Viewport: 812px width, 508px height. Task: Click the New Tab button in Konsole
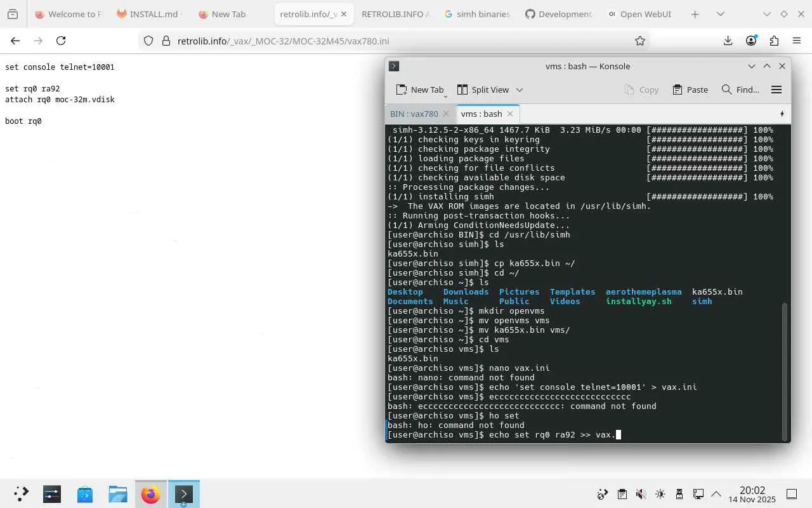pyautogui.click(x=419, y=90)
